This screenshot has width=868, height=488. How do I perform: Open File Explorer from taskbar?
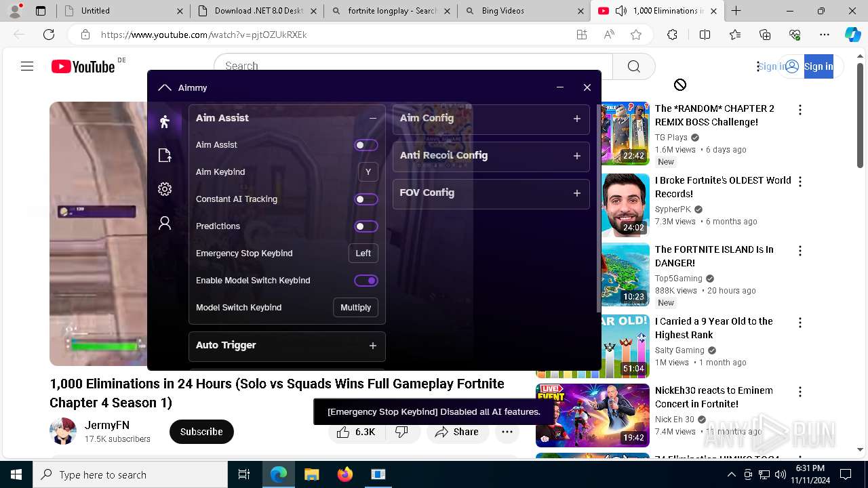pyautogui.click(x=311, y=474)
